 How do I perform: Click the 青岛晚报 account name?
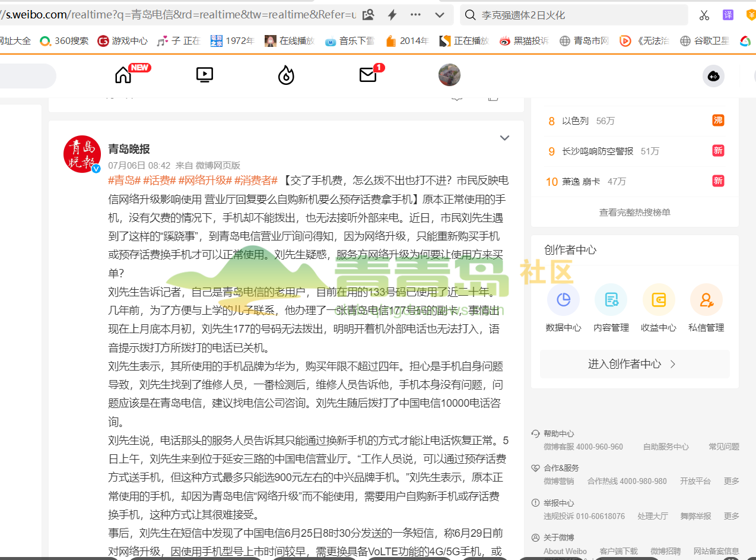click(x=129, y=149)
